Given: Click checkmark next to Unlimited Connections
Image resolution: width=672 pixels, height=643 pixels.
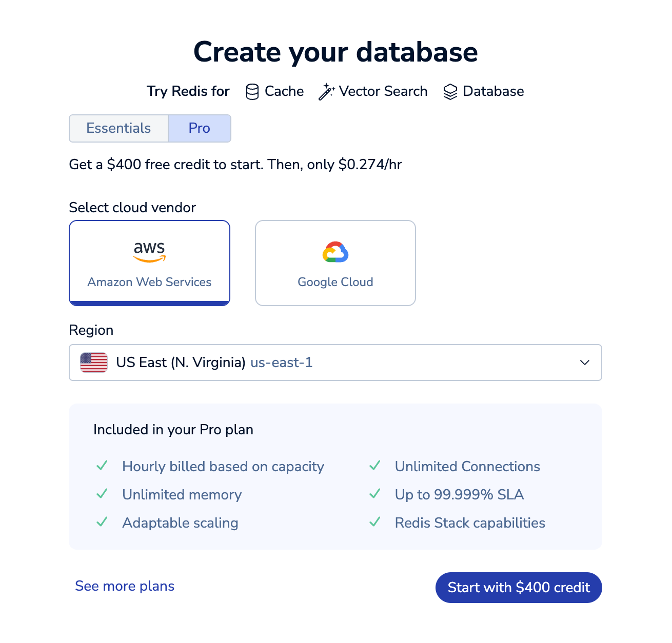Looking at the screenshot, I should [x=375, y=466].
